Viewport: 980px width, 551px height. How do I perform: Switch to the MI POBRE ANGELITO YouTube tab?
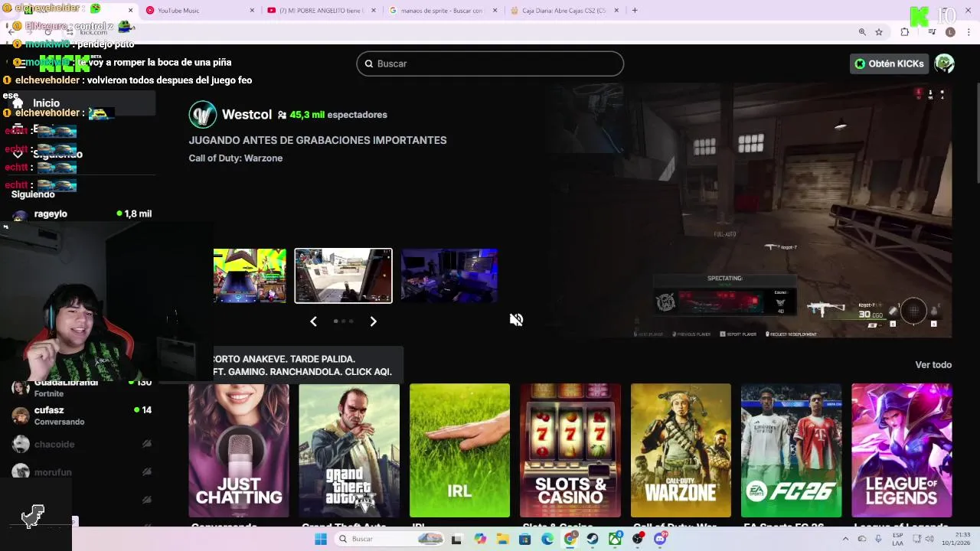[321, 11]
